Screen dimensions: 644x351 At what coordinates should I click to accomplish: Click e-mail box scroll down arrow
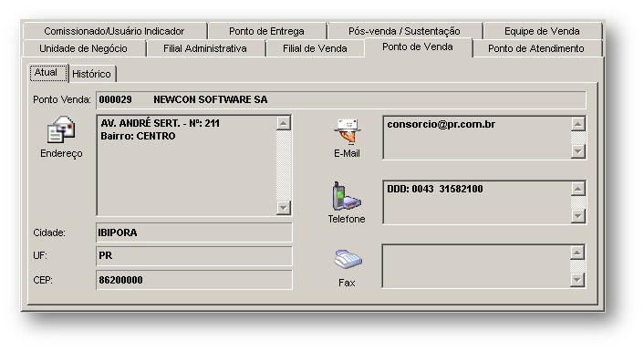click(578, 151)
